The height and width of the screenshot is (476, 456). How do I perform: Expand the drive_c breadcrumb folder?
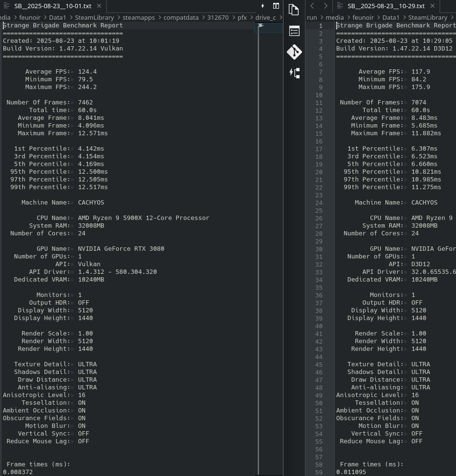[x=266, y=17]
